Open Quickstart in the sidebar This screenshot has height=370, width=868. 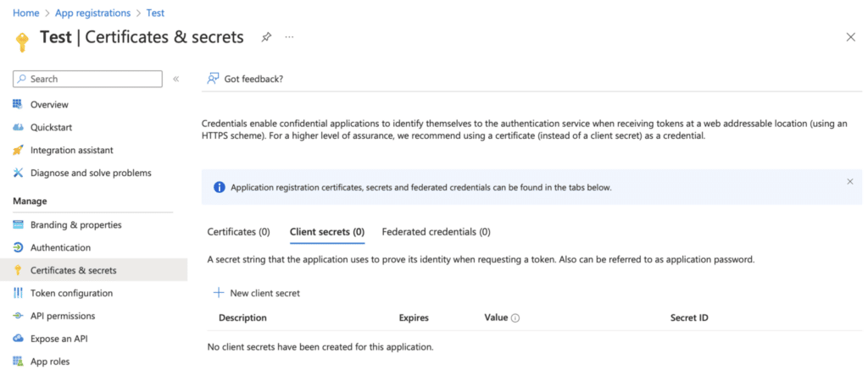pyautogui.click(x=51, y=127)
